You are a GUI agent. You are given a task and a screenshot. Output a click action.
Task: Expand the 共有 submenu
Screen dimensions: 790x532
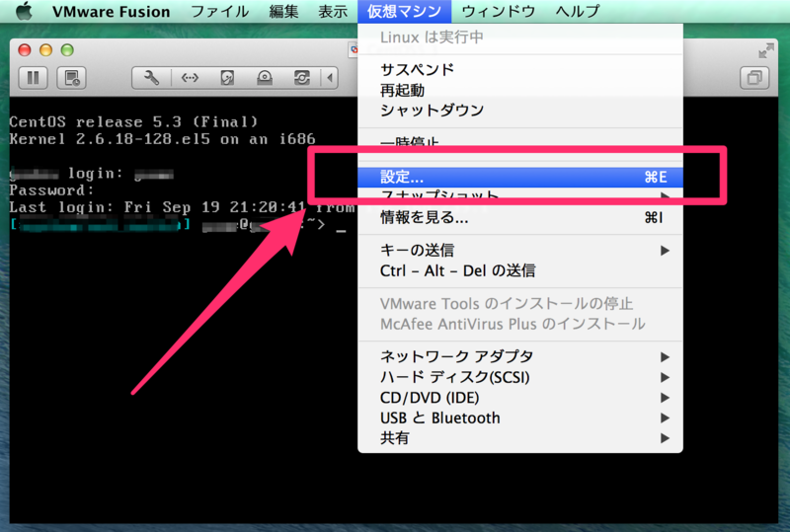520,438
